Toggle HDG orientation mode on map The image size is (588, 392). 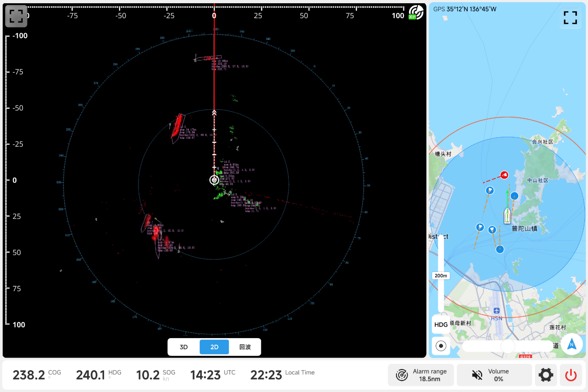pyautogui.click(x=441, y=325)
